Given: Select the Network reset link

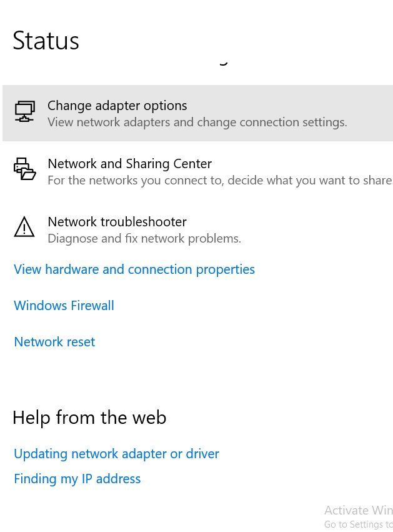Looking at the screenshot, I should pos(54,342).
